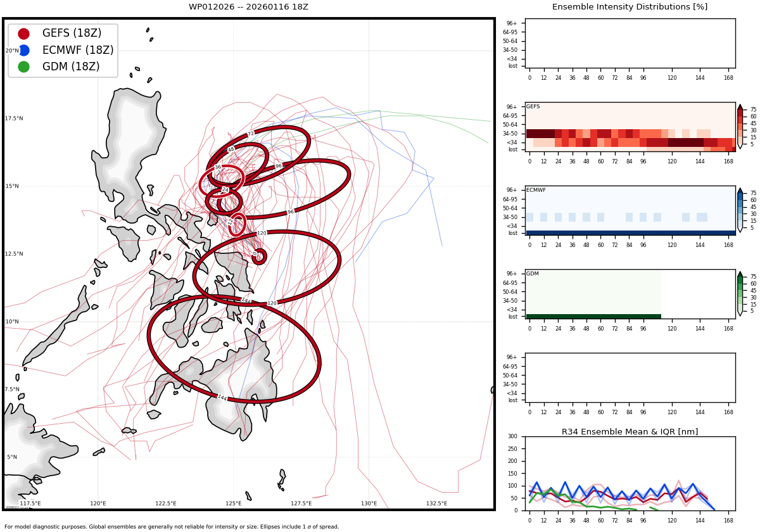Image resolution: width=760 pixels, height=532 pixels.
Task: Click the green GDM legend marker
Action: point(23,66)
